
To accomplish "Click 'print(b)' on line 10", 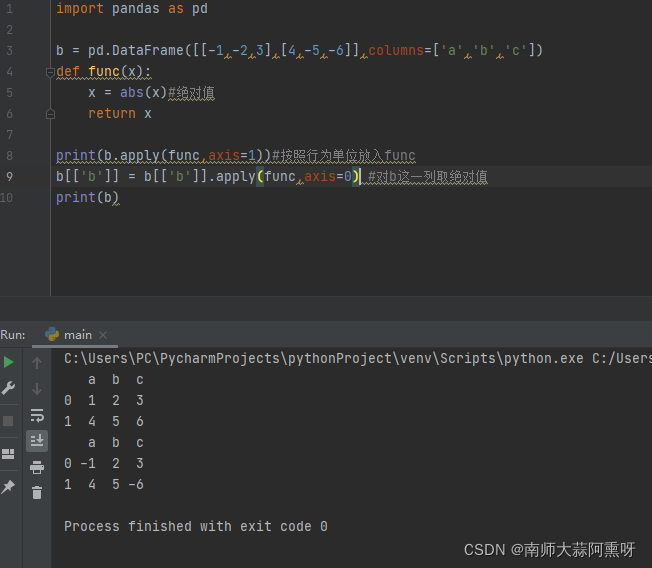I will (x=87, y=198).
